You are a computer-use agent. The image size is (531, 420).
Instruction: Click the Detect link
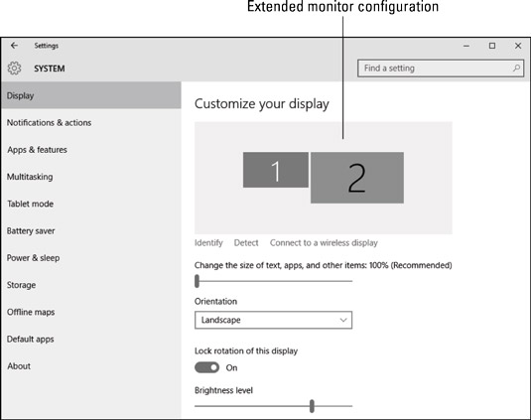pyautogui.click(x=246, y=243)
